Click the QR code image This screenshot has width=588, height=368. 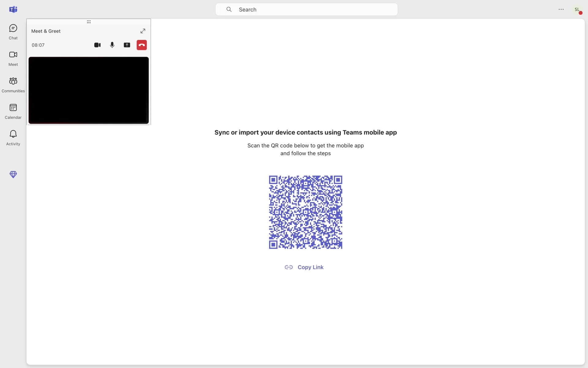click(x=305, y=212)
